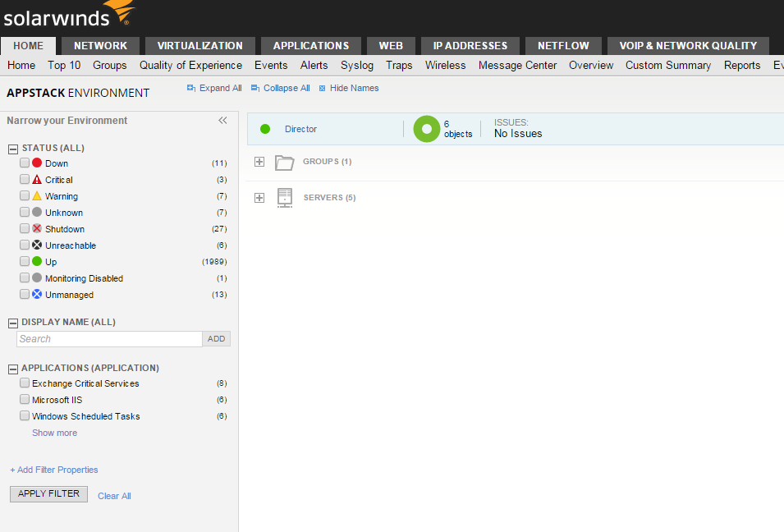
Task: Click the Clear All link
Action: pos(114,496)
